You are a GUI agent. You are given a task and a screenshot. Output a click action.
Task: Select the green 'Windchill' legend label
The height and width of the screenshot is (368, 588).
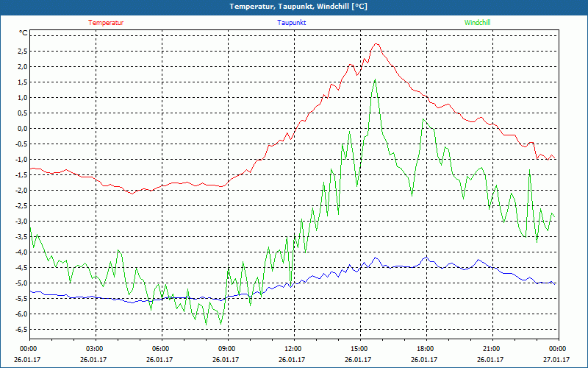click(478, 23)
